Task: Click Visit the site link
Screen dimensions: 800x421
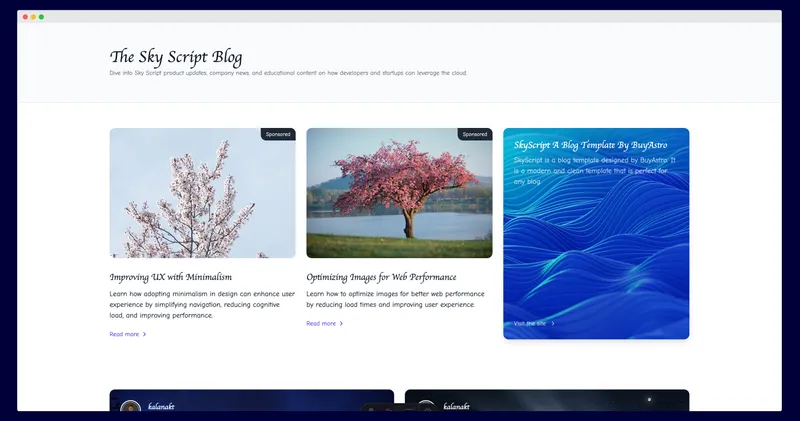Action: [530, 323]
